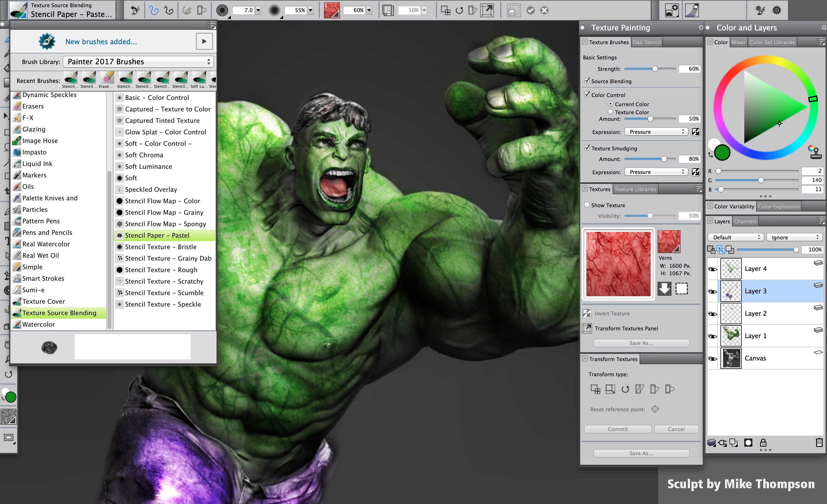
Task: Expand the Texture Libraries tab in Textures panel
Action: pos(635,189)
